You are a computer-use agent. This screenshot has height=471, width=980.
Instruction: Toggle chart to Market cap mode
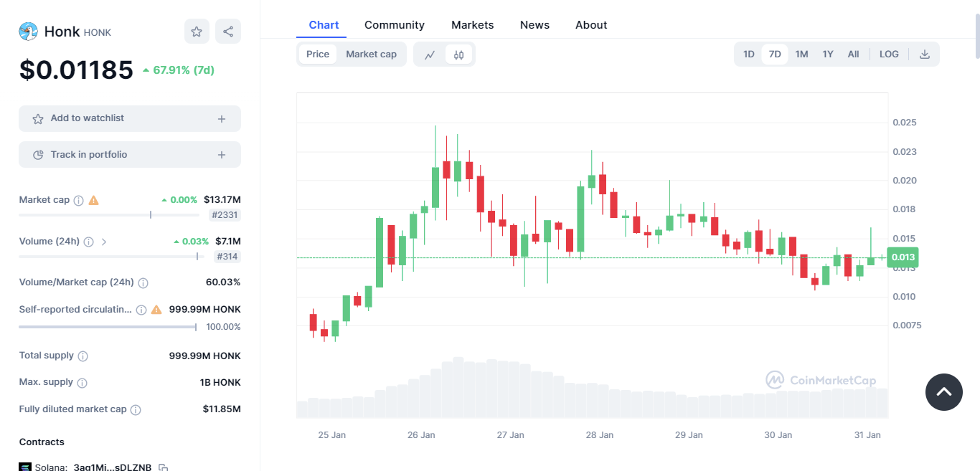[x=371, y=54]
